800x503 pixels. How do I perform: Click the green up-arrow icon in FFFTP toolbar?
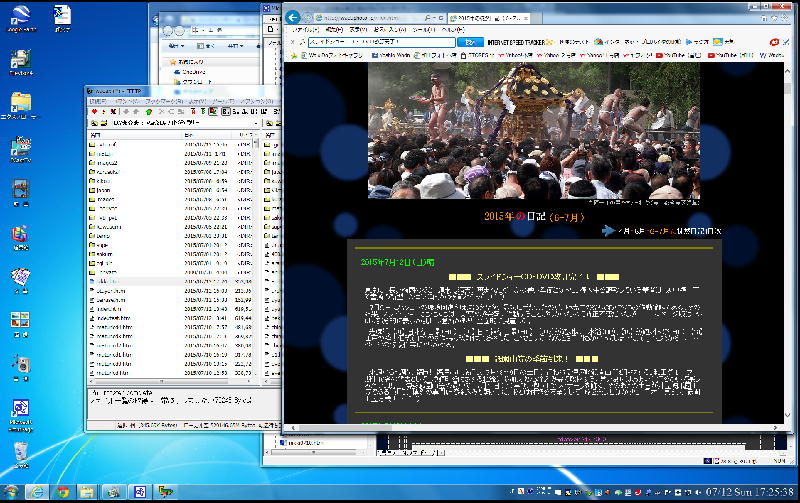(x=149, y=112)
